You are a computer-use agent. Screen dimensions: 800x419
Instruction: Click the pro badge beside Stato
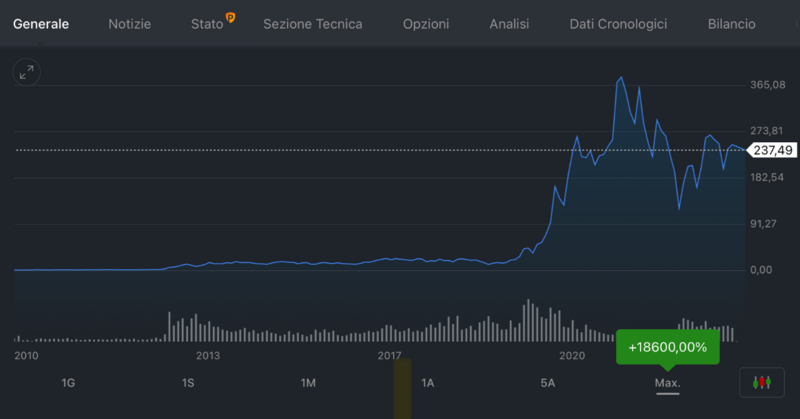(x=231, y=17)
